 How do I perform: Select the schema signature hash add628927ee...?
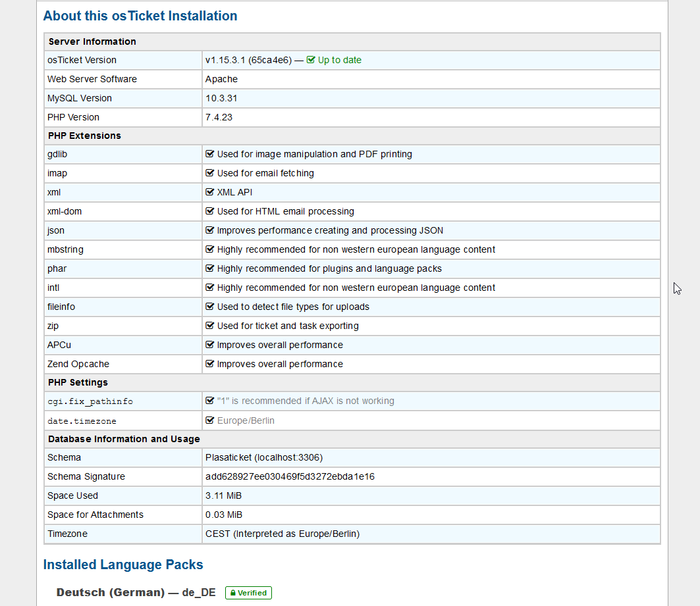tap(290, 476)
